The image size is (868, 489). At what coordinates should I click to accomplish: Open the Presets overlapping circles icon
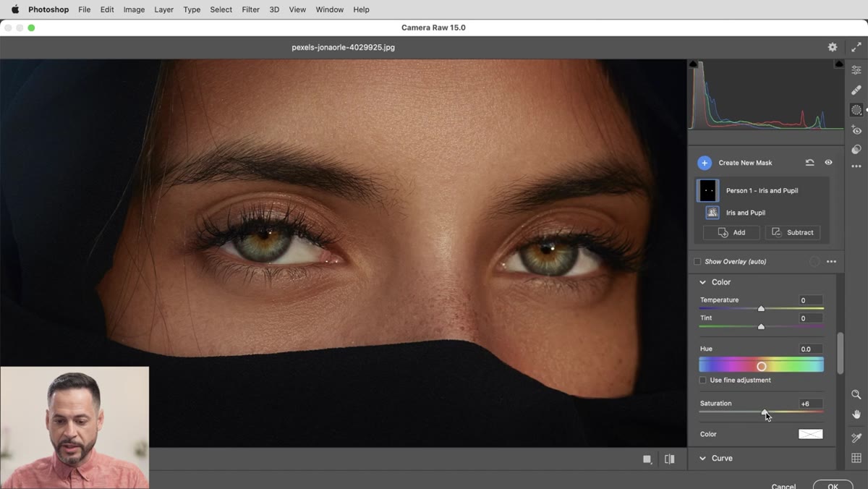point(856,149)
